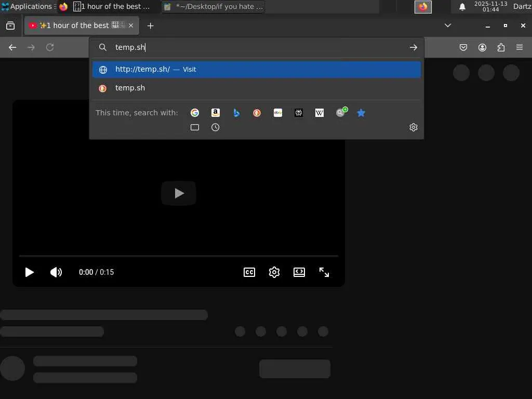This screenshot has height=399, width=532.
Task: Click the go arrow in address bar
Action: tap(413, 47)
